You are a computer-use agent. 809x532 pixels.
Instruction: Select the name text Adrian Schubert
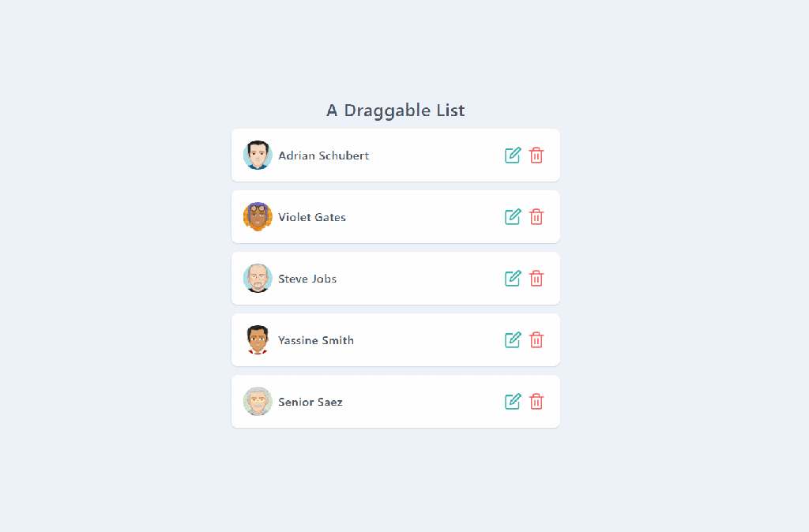pyautogui.click(x=323, y=155)
